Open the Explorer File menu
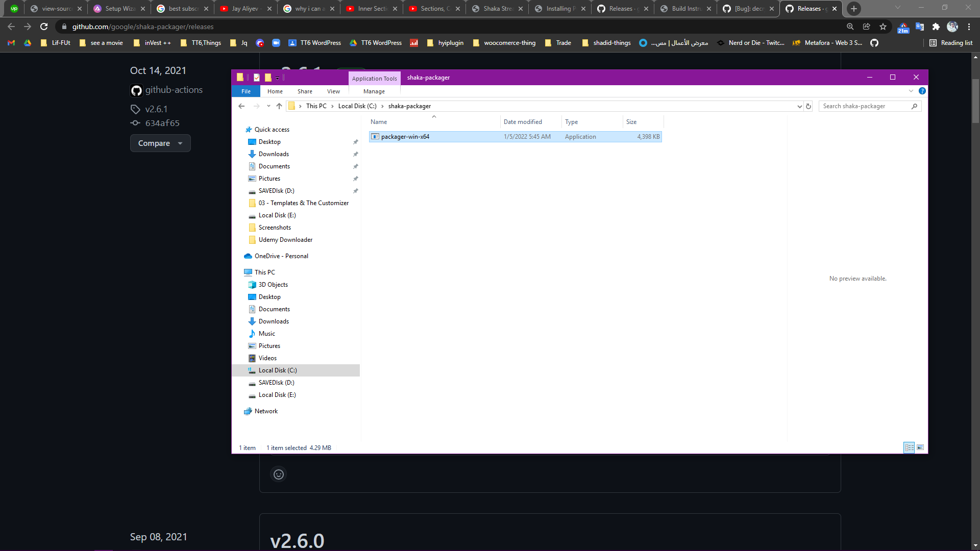 246,91
